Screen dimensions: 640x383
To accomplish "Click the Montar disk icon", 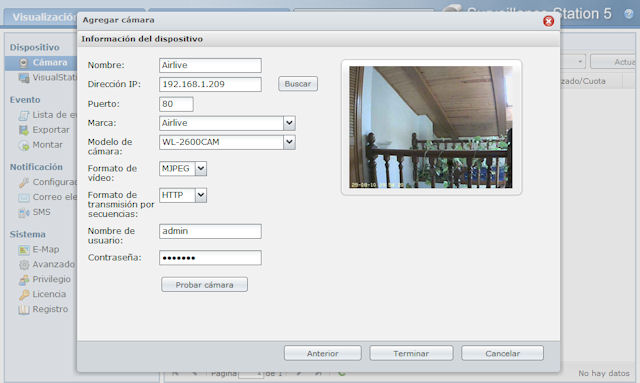I will pos(24,145).
